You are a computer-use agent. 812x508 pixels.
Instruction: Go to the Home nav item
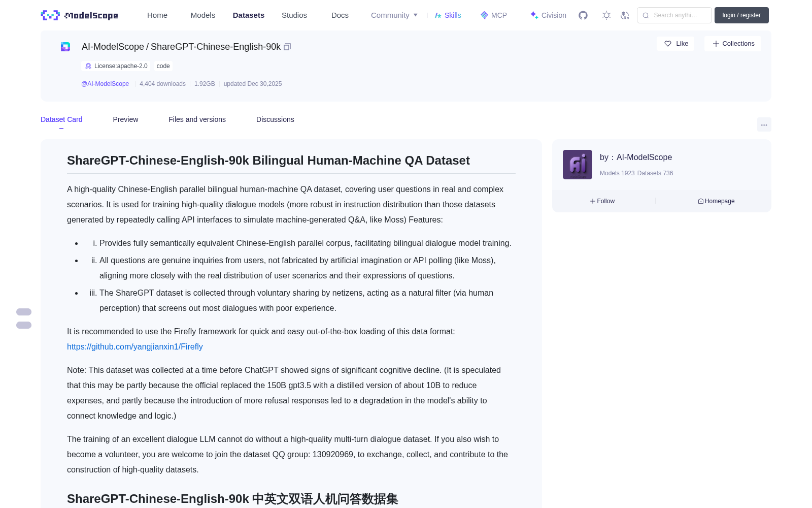[x=157, y=15]
